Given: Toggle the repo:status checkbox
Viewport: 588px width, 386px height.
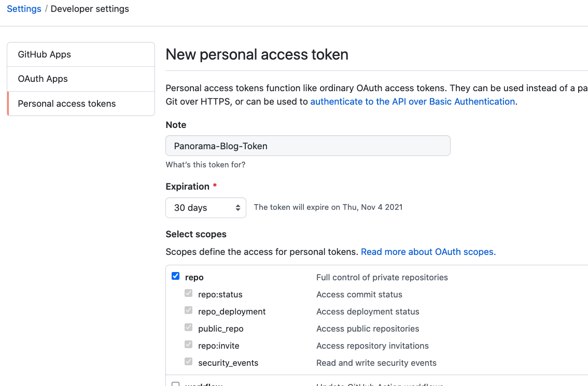Looking at the screenshot, I should [x=189, y=294].
